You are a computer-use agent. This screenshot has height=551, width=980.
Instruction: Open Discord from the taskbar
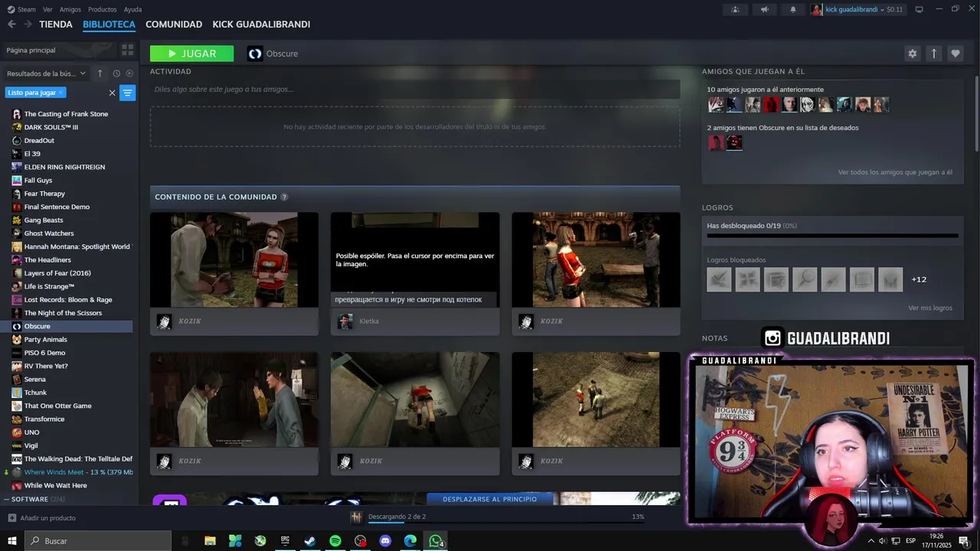tap(385, 541)
